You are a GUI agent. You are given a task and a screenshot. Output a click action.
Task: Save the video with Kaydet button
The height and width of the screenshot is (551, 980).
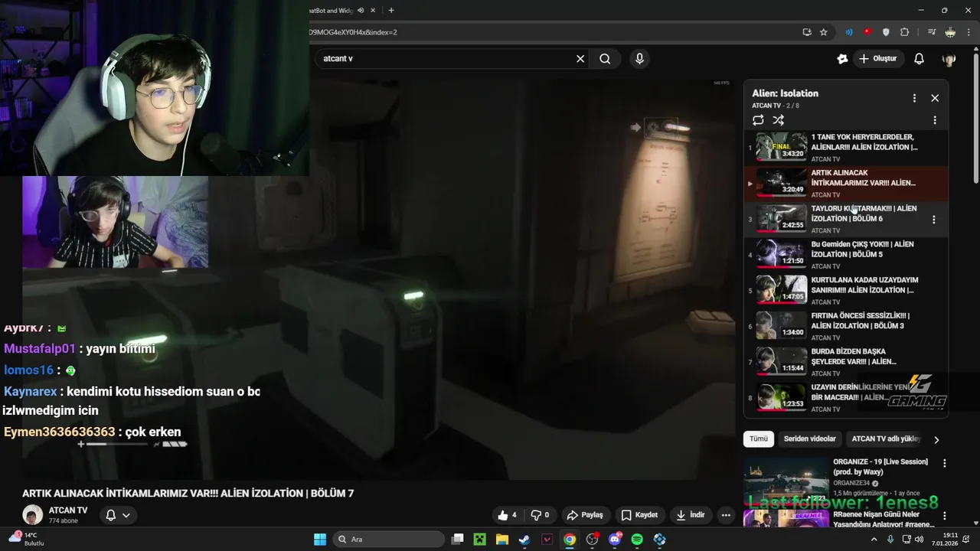pos(640,515)
